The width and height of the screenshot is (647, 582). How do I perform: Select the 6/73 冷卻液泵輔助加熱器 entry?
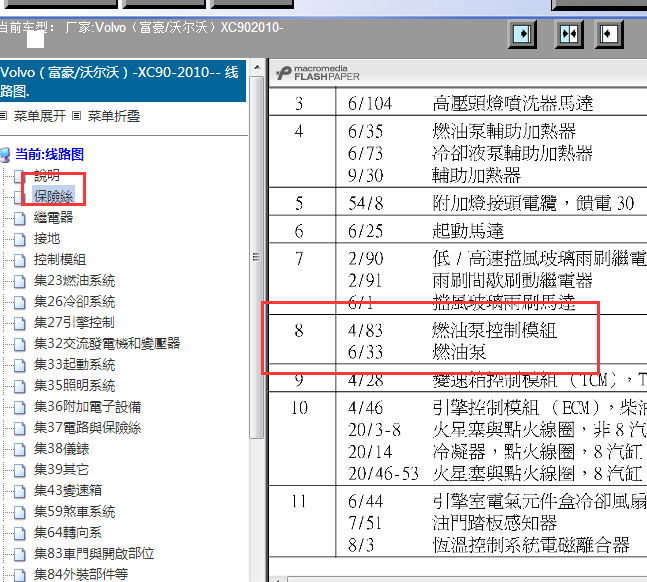tap(470, 154)
